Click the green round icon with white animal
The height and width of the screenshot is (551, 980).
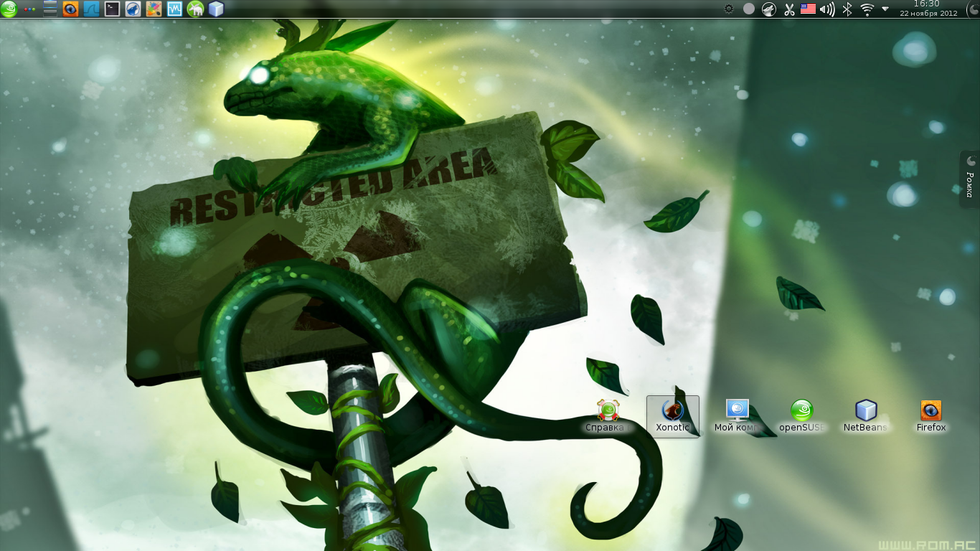point(195,9)
